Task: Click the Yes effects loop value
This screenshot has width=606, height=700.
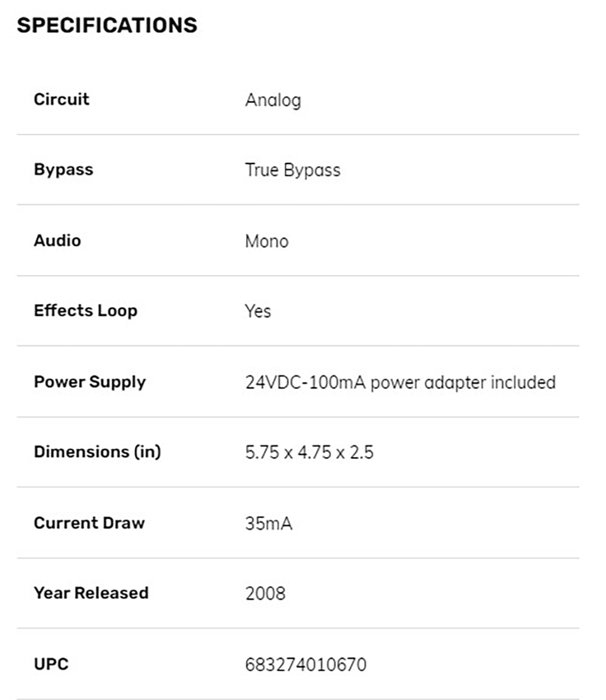Action: click(x=258, y=311)
